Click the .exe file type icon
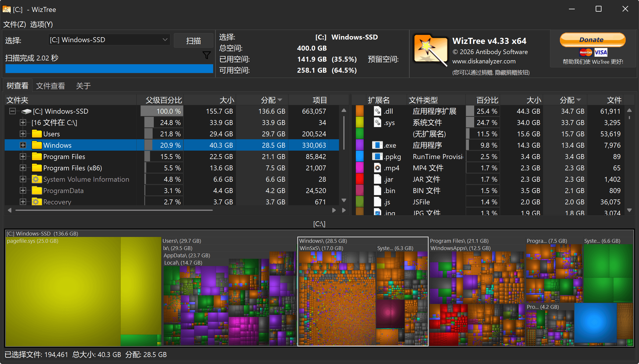Screen dimensions: 639x364 click(377, 145)
